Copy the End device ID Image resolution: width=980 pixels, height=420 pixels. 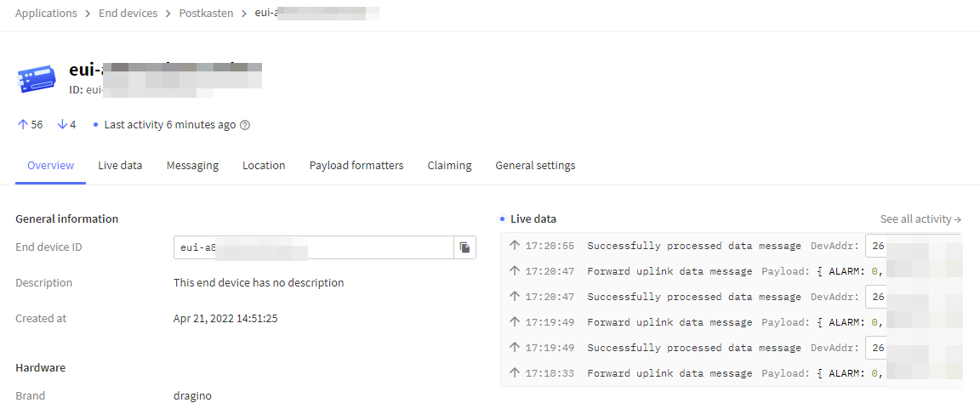pos(465,247)
